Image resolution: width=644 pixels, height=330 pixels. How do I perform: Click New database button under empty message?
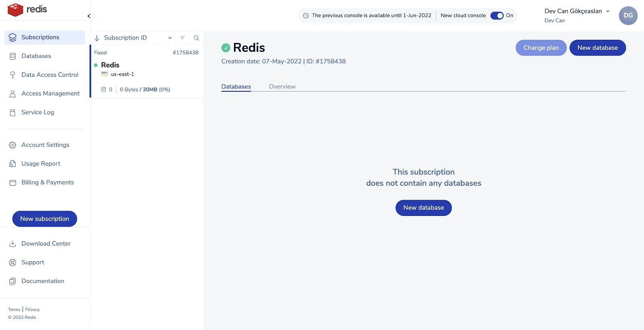424,208
